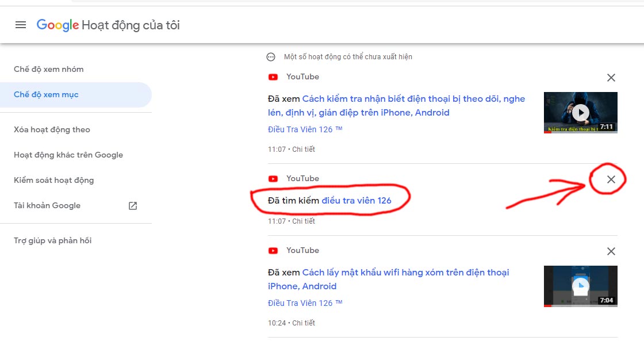Open Xóa hoạt động theo option
Image resolution: width=644 pixels, height=341 pixels.
click(x=52, y=129)
